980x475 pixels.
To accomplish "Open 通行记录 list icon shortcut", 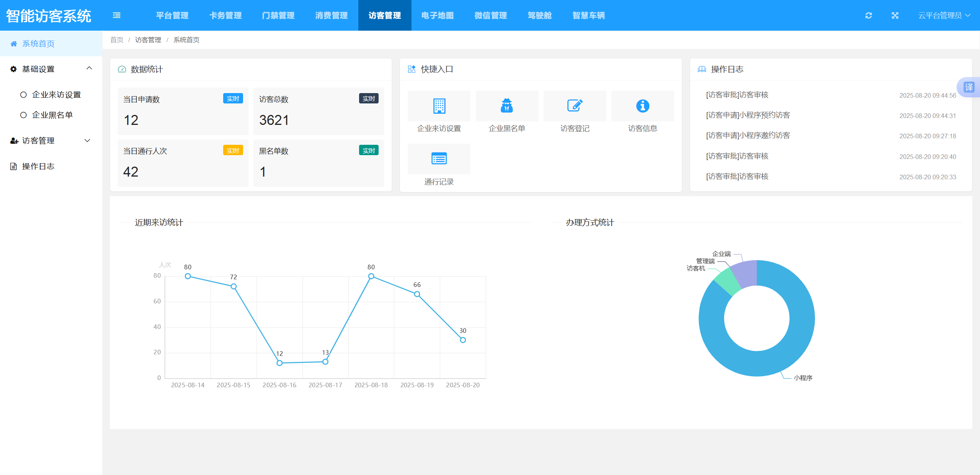I will pyautogui.click(x=439, y=159).
